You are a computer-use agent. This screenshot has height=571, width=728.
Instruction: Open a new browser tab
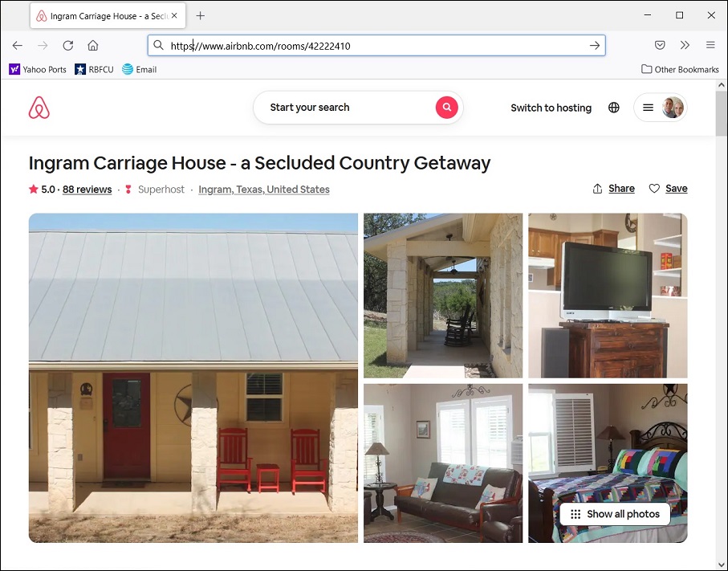coord(201,15)
